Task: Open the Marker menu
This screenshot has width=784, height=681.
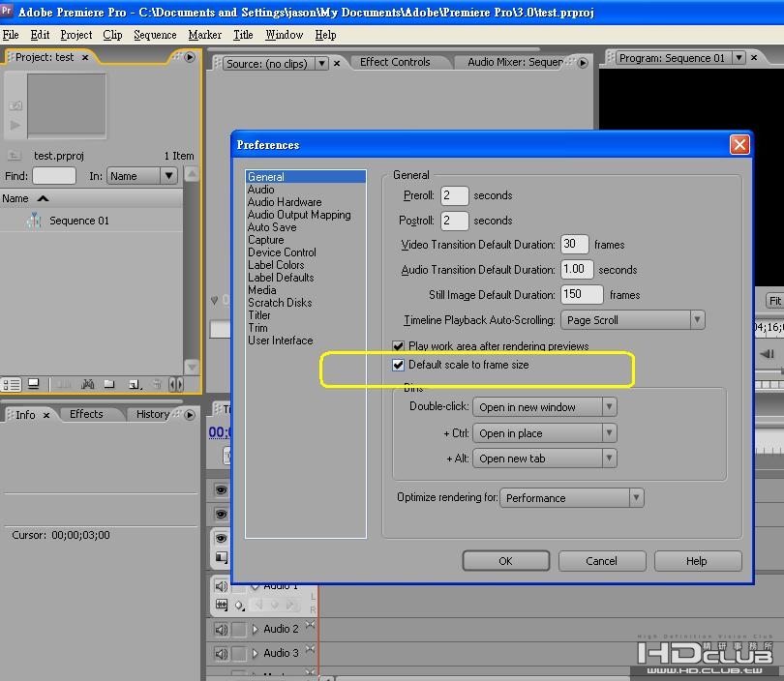Action: 204,35
